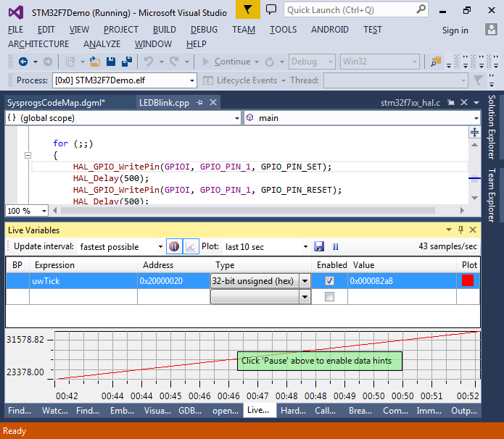
Task: Click the Undo arrow icon
Action: [x=149, y=62]
